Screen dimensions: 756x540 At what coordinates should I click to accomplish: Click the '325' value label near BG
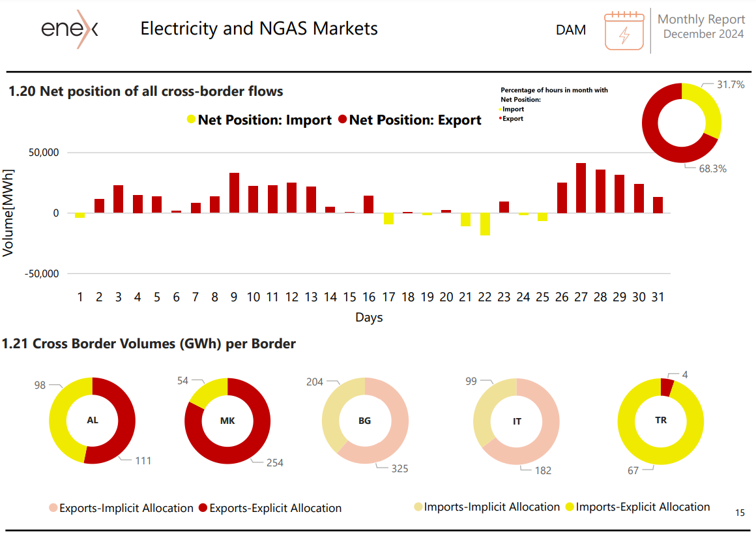coord(400,468)
